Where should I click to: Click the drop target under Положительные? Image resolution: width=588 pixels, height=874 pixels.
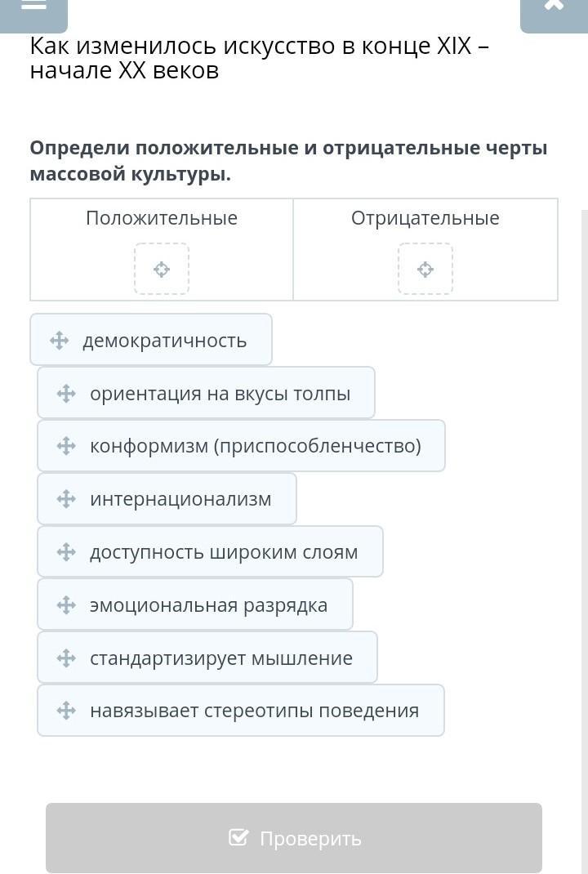click(x=162, y=269)
